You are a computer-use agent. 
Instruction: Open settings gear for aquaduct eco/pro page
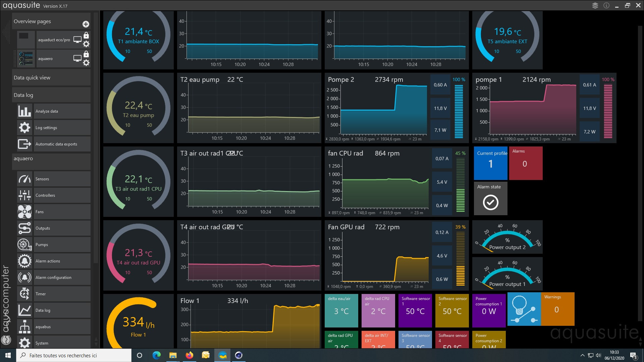tap(86, 44)
